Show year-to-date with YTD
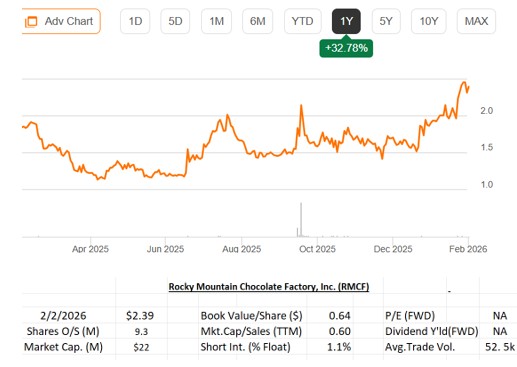517x367 pixels. pos(302,21)
